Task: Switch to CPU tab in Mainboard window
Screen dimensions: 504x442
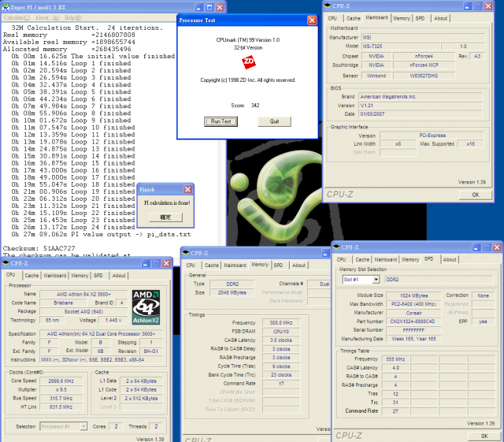Action: [332, 18]
